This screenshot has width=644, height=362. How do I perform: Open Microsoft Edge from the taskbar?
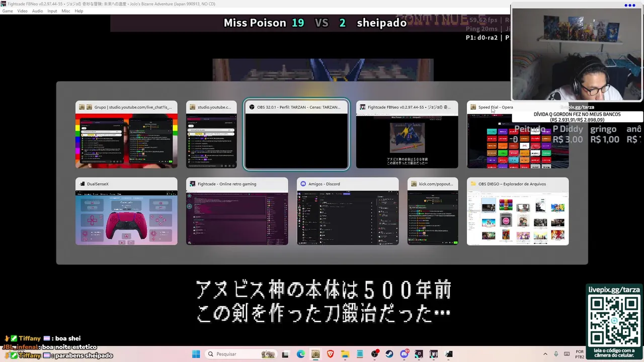[300, 354]
